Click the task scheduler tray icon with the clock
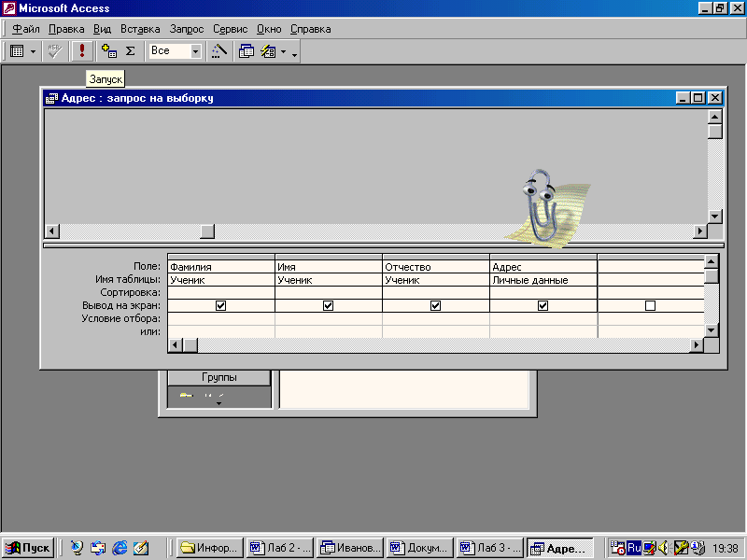Image resolution: width=747 pixels, height=560 pixels. tap(618, 548)
